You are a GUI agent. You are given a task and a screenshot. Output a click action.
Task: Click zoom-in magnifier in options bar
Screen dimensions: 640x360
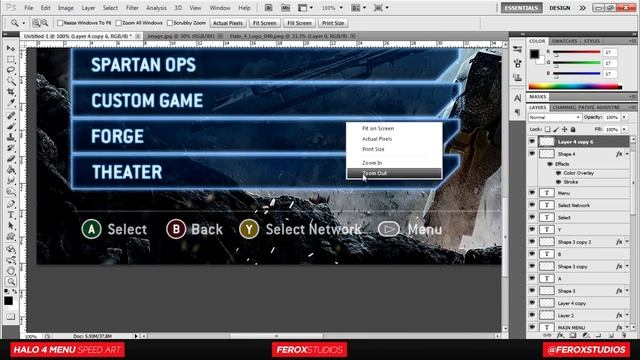[x=36, y=23]
